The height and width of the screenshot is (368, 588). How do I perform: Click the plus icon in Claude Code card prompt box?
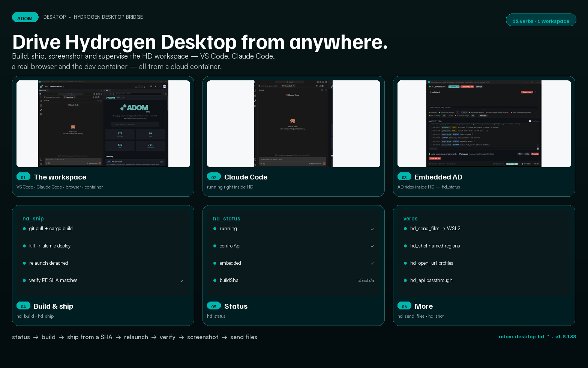[262, 164]
